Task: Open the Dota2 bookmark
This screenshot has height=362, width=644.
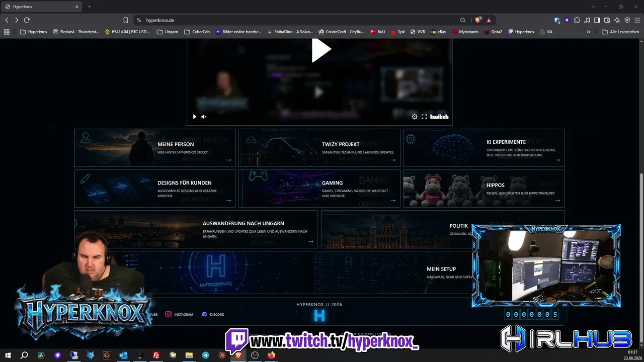Action: click(493, 32)
